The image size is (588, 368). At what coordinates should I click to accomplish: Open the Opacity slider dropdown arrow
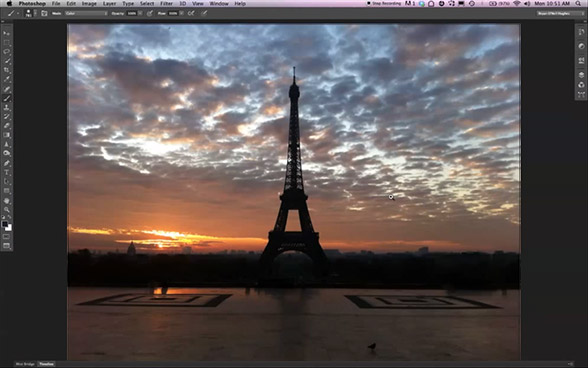(140, 13)
